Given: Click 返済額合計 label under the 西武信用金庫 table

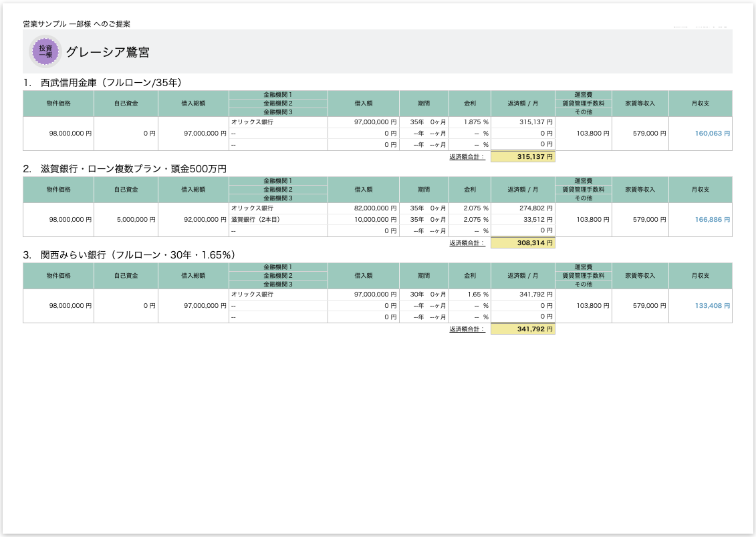Looking at the screenshot, I should point(467,157).
